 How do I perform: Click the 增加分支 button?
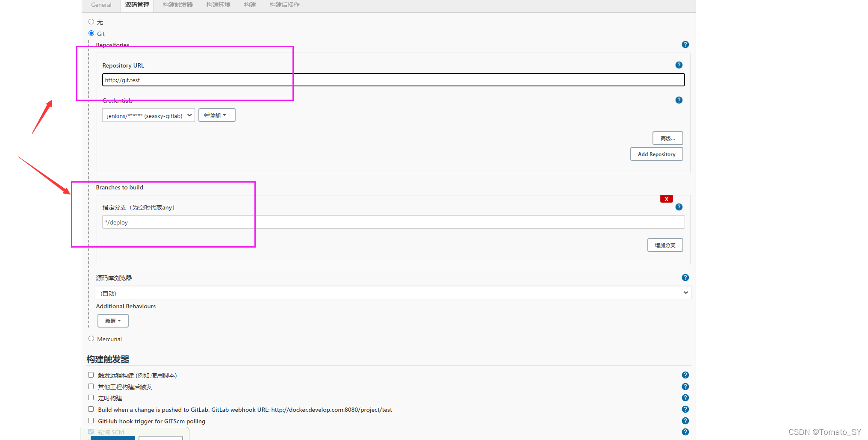pyautogui.click(x=665, y=245)
